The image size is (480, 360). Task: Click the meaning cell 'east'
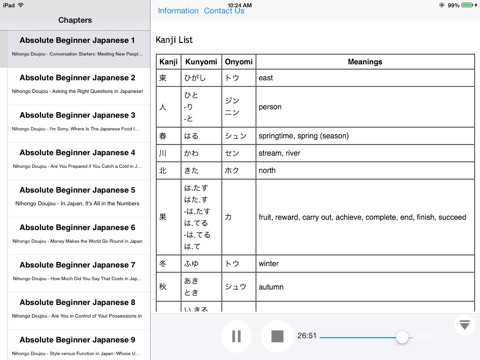365,78
